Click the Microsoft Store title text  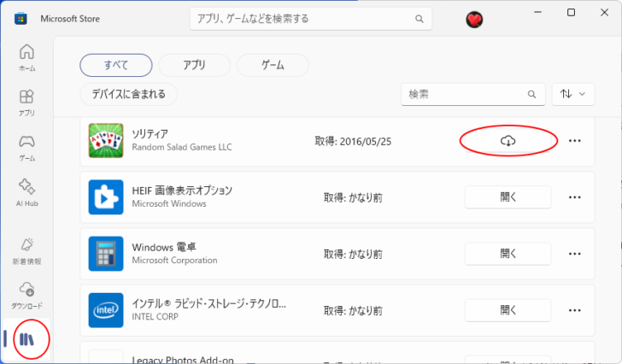pyautogui.click(x=70, y=19)
